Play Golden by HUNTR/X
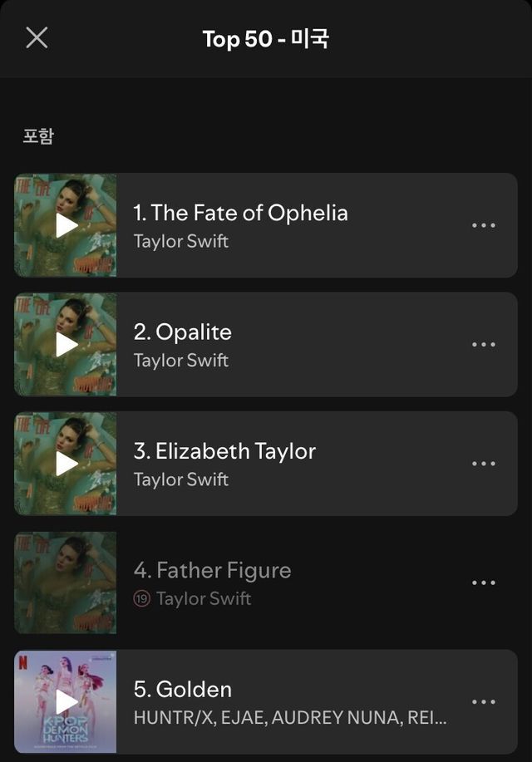This screenshot has width=532, height=762. (x=66, y=701)
